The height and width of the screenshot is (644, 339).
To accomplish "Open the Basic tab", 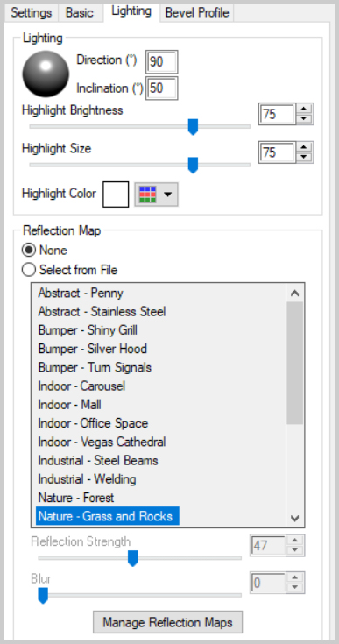I will tap(80, 13).
